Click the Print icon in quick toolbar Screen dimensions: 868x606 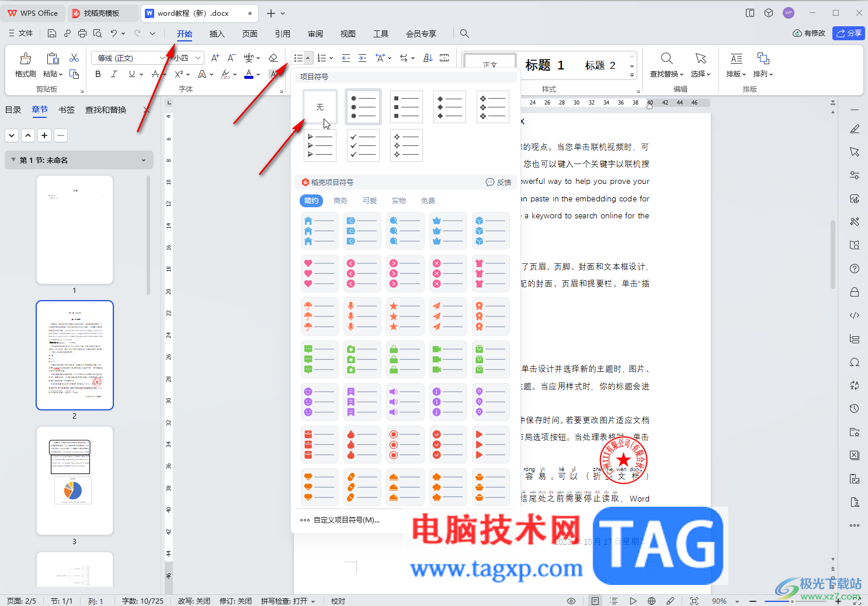point(82,33)
